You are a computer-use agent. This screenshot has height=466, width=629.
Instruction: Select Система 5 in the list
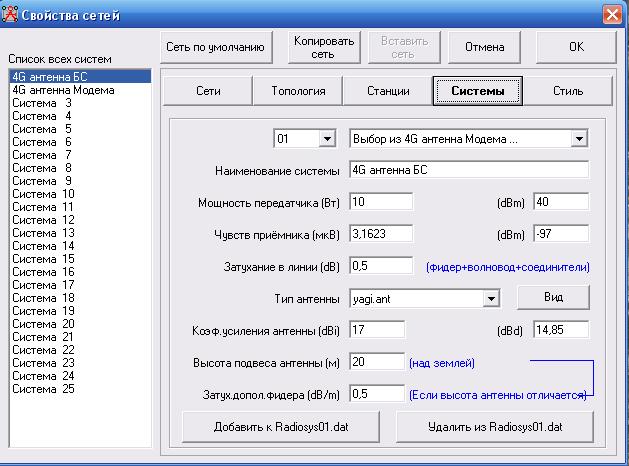[80, 129]
